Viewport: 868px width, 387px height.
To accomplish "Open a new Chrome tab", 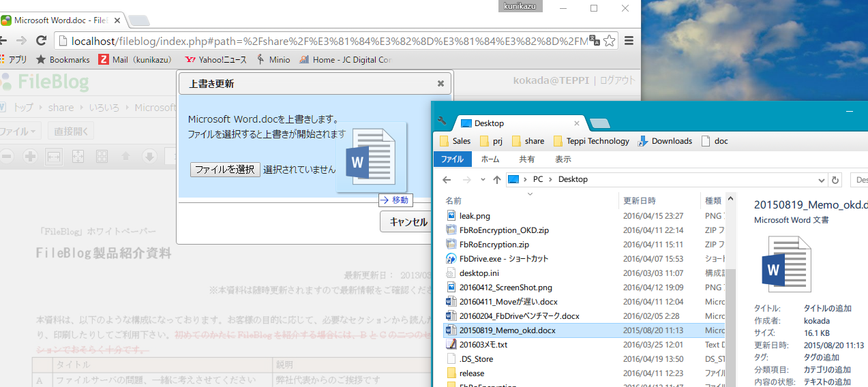I will click(x=138, y=20).
